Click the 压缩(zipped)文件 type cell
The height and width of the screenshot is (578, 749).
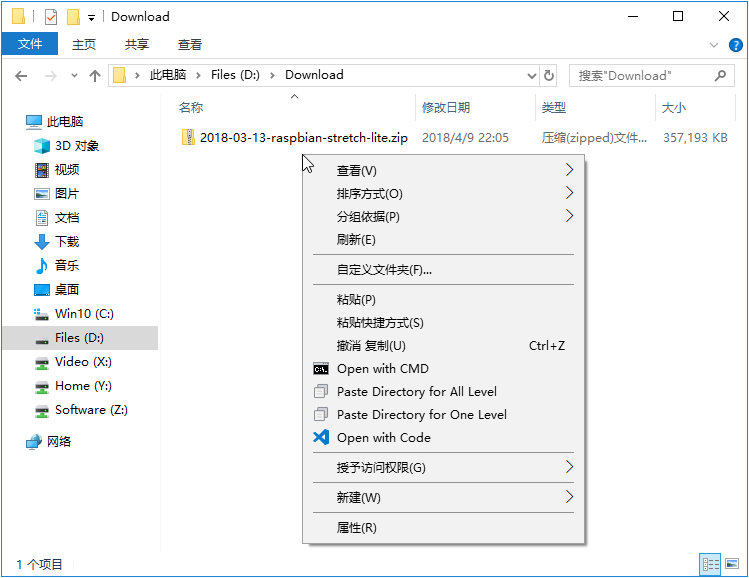[594, 138]
